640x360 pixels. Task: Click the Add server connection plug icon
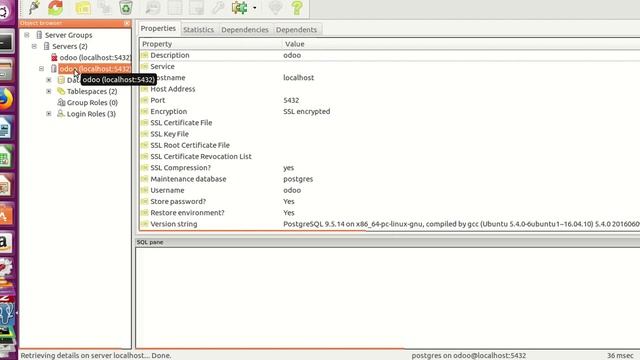(35, 7)
